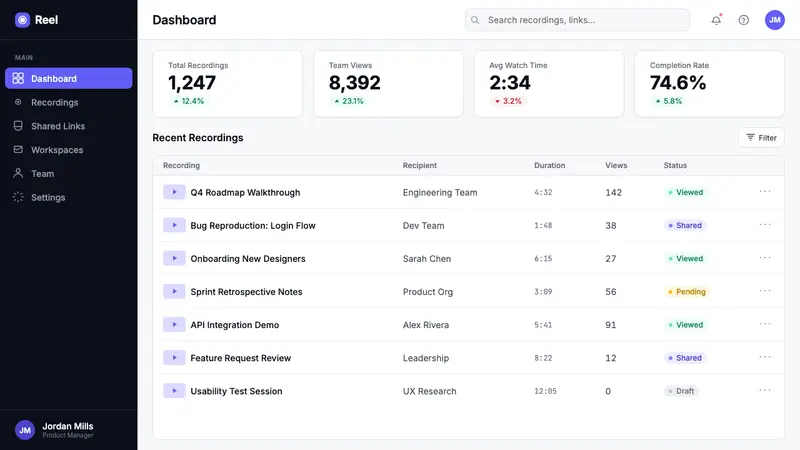Image resolution: width=800 pixels, height=450 pixels.
Task: Open the notifications bell
Action: click(x=716, y=20)
